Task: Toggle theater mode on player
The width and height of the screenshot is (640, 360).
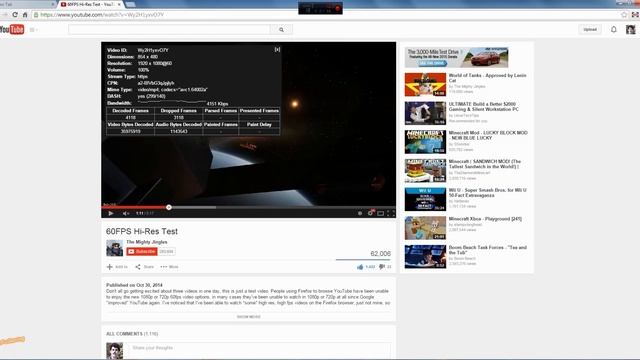Action: pyautogui.click(x=380, y=213)
